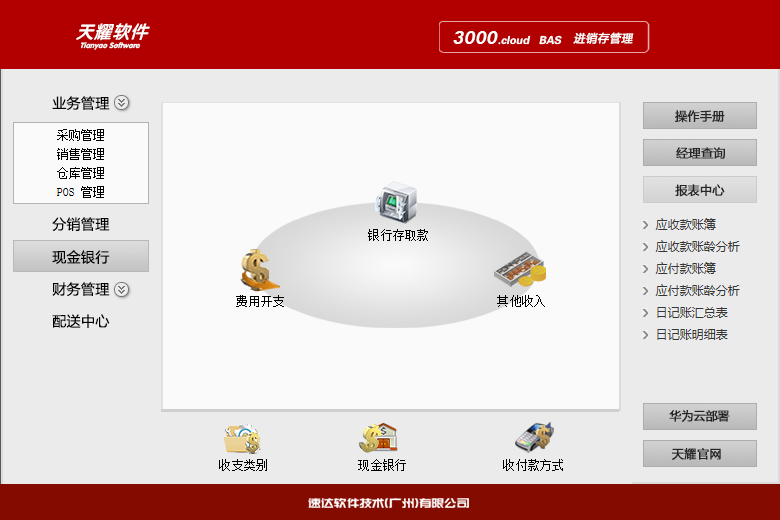Open POS 管理 submenu item
The image size is (780, 520).
[81, 192]
